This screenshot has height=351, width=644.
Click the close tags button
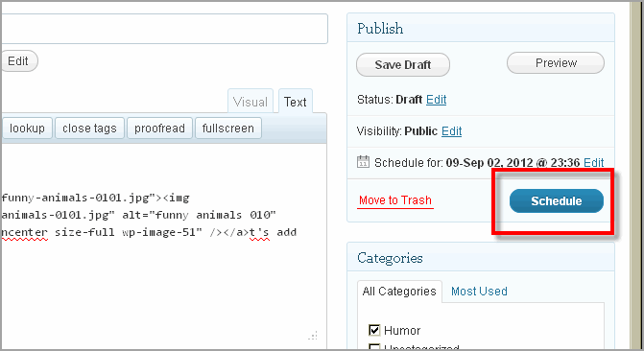coord(89,129)
